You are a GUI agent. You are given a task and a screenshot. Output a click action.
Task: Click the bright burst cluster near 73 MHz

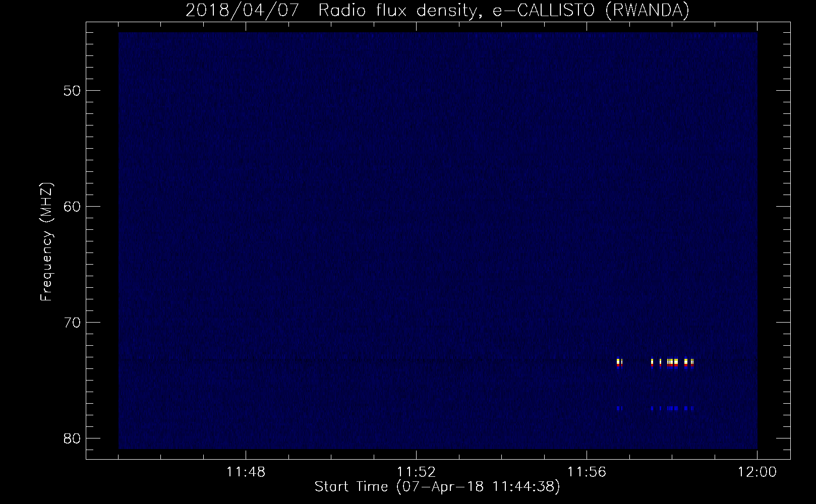pyautogui.click(x=655, y=363)
